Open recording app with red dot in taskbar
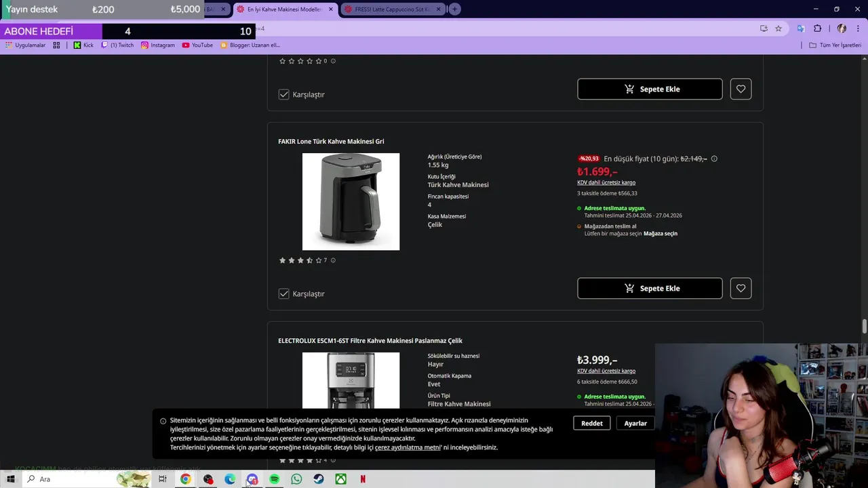Viewport: 868px width, 488px height. (x=208, y=479)
